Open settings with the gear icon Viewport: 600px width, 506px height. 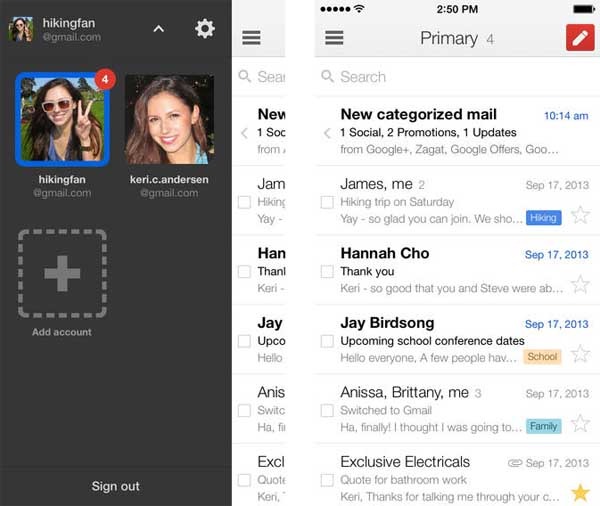coord(205,29)
